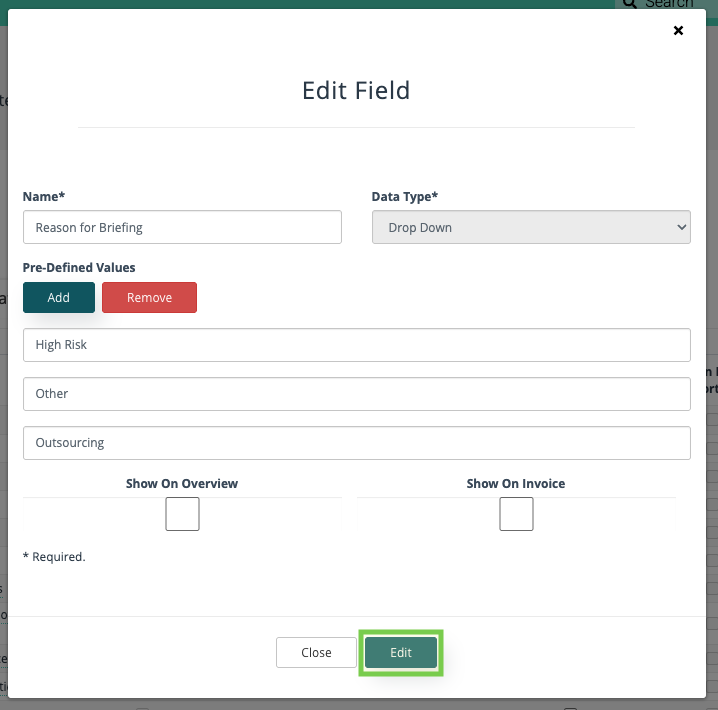This screenshot has width=718, height=710.
Task: Close the Edit Field dialog with X icon
Action: [x=678, y=31]
